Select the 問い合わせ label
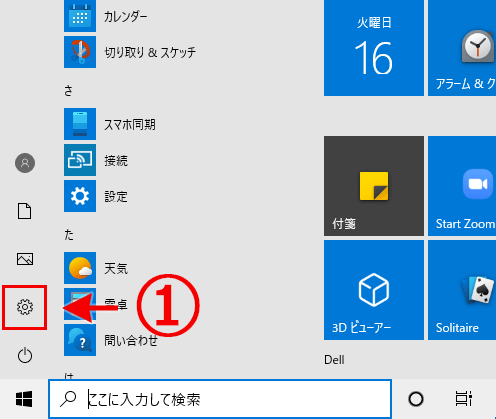Screen dimensions: 496x419 (131, 341)
